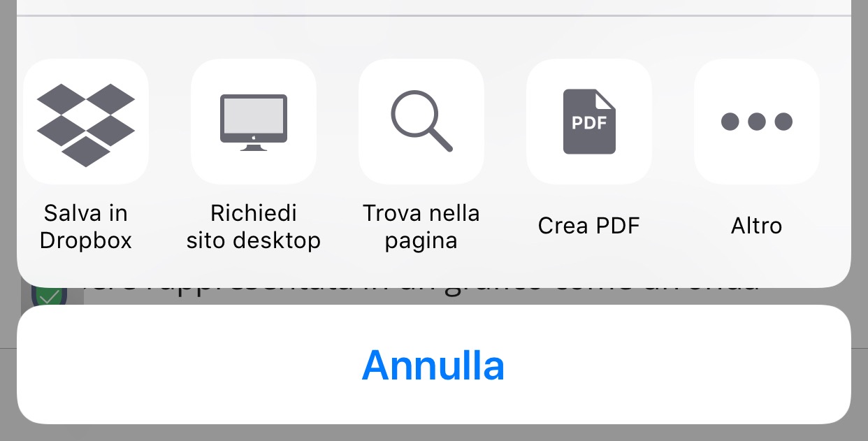Select the "Salva in Dropbox" label

pyautogui.click(x=86, y=226)
